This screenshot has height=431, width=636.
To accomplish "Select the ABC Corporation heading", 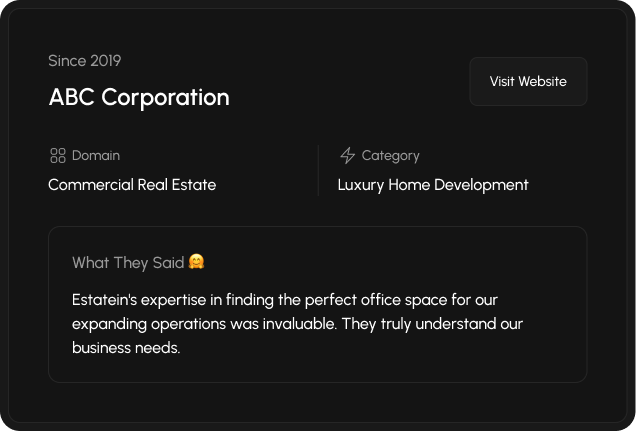I will (139, 97).
